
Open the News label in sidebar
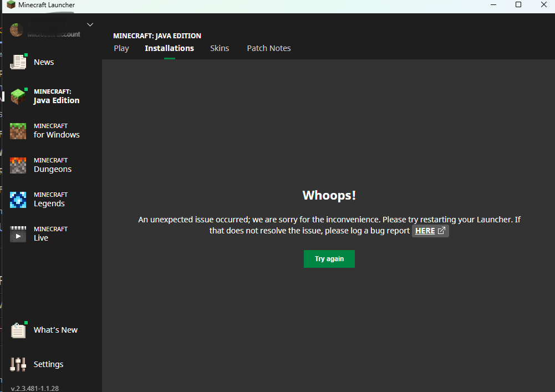(44, 62)
